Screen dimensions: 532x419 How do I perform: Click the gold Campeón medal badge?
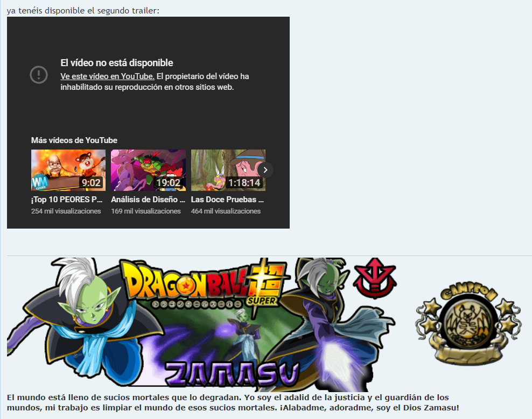tap(467, 324)
